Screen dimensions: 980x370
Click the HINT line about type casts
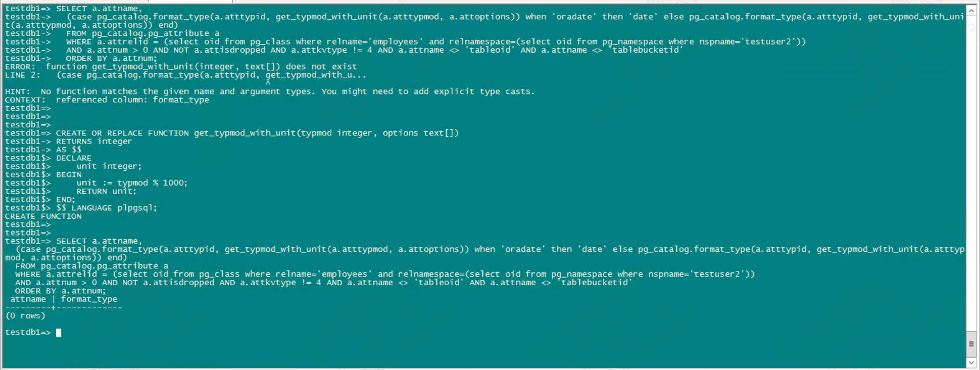click(x=269, y=92)
